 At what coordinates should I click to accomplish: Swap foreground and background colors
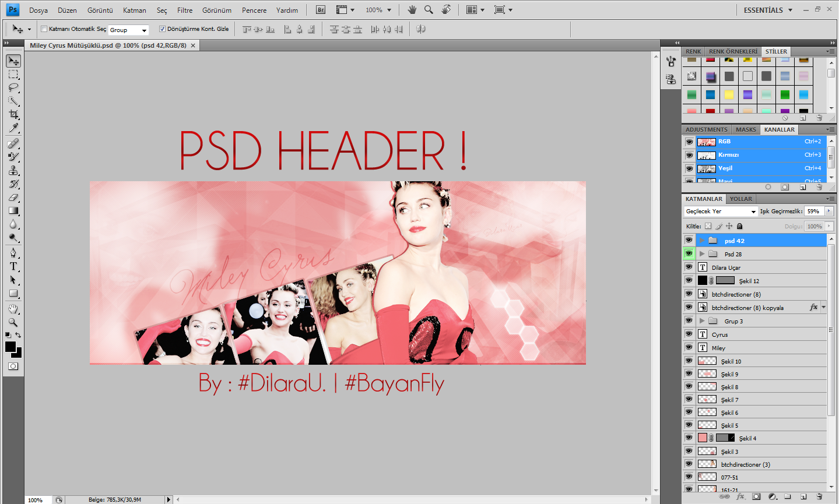19,335
